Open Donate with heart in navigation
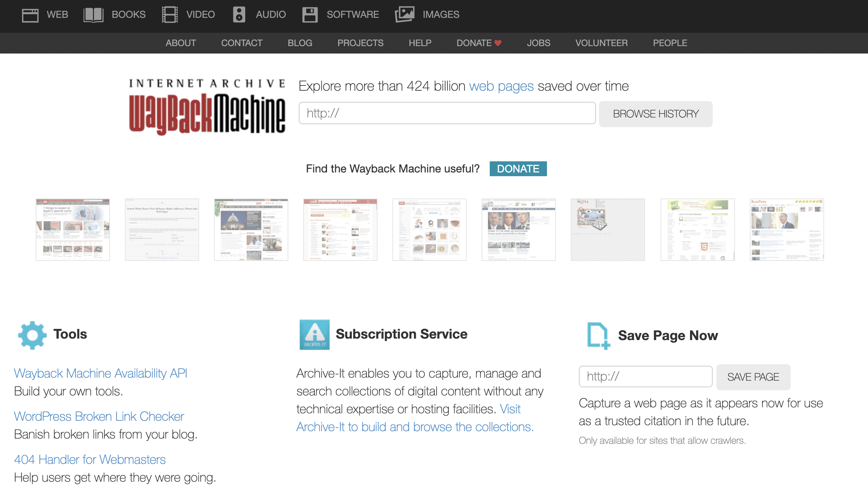Screen dimensions: 868x504 pyautogui.click(x=479, y=43)
